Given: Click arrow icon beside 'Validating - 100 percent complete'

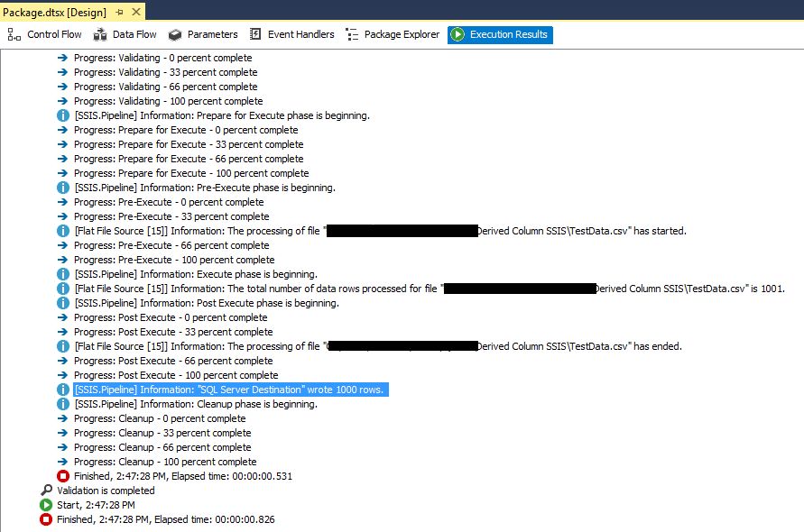Looking at the screenshot, I should coord(62,101).
